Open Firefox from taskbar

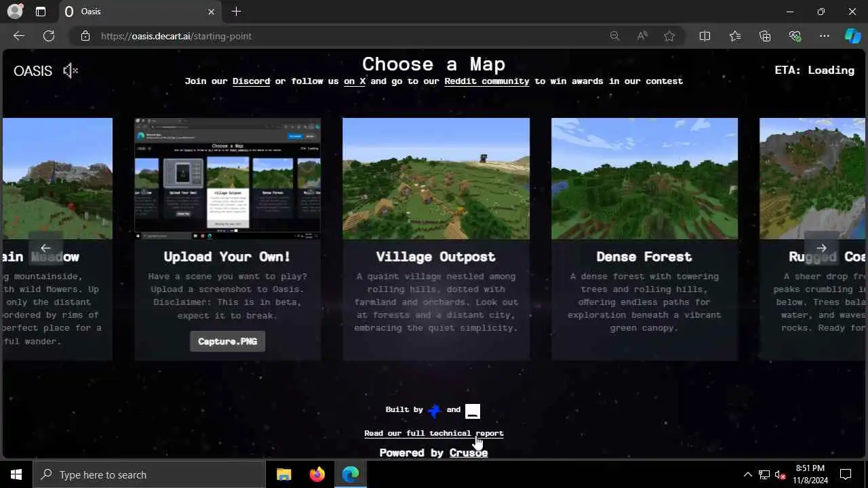(x=317, y=474)
